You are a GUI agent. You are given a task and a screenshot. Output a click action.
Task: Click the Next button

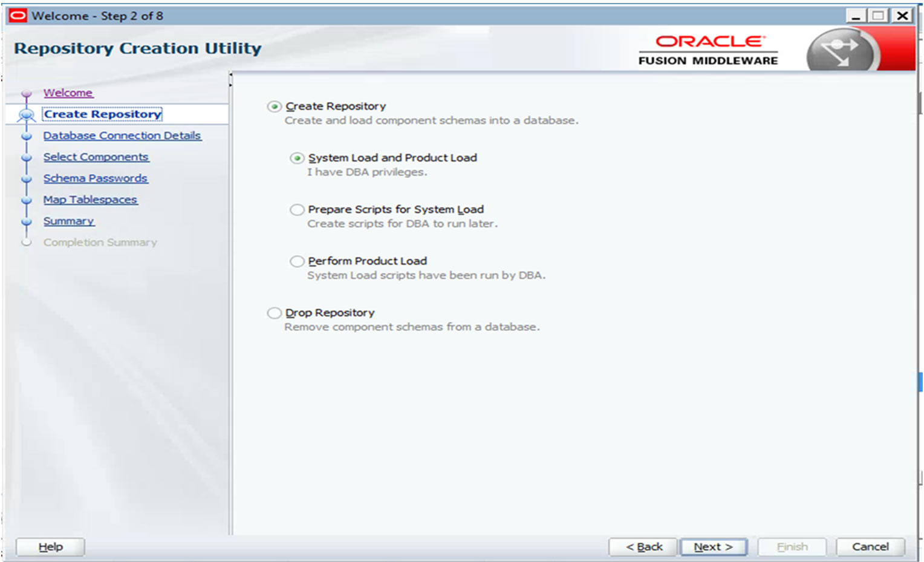point(714,546)
